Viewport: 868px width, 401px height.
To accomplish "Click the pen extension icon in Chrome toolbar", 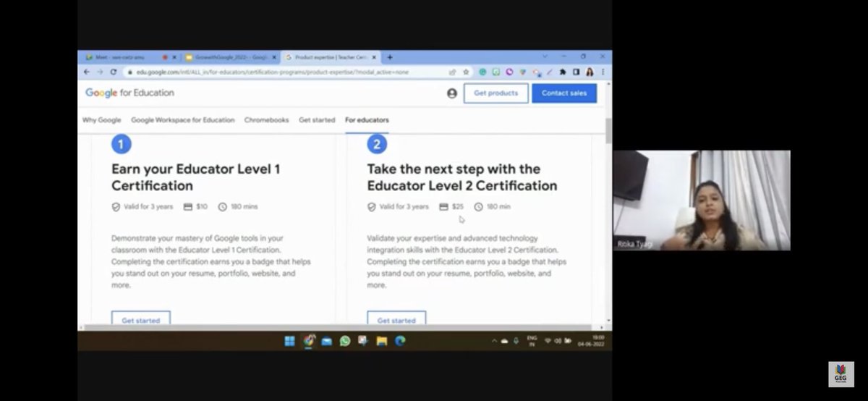I will pyautogui.click(x=549, y=72).
